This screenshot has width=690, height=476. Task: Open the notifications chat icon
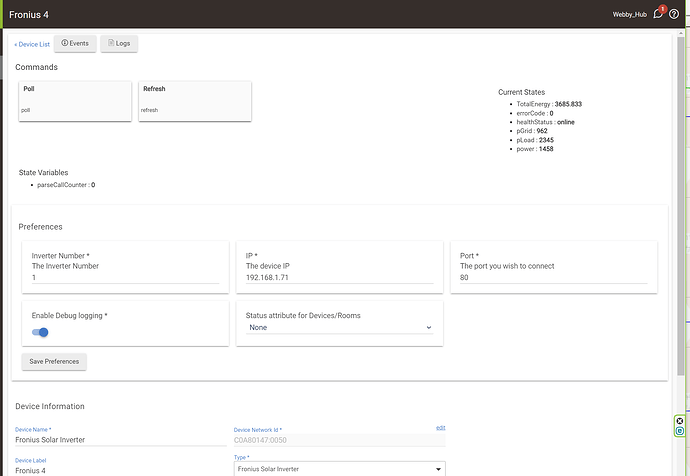658,14
